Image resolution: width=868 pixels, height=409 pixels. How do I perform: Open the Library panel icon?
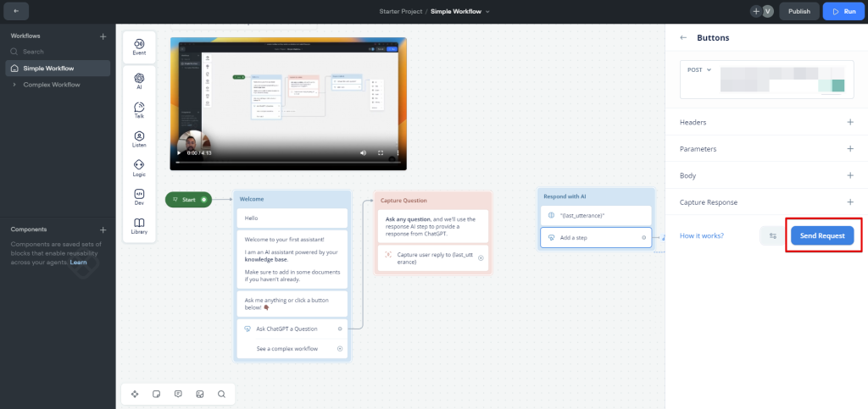pos(139,225)
